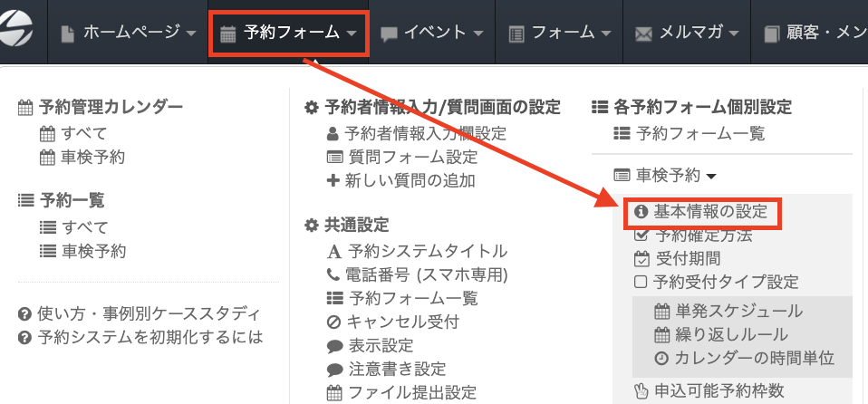Click the 予約フォーム menu tab
This screenshot has width=868, height=404.
289,34
